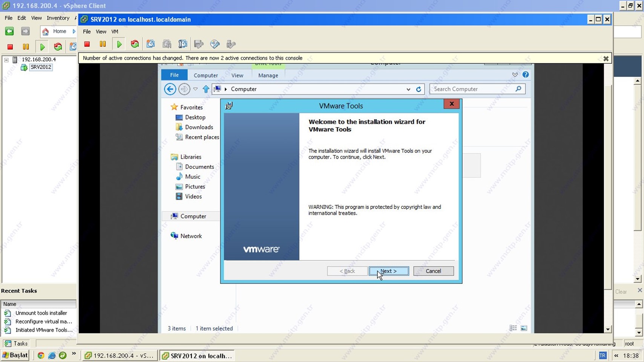Image resolution: width=644 pixels, height=362 pixels.
Task: Click the floppy device connection icon in the console toolbar
Action: (x=199, y=44)
